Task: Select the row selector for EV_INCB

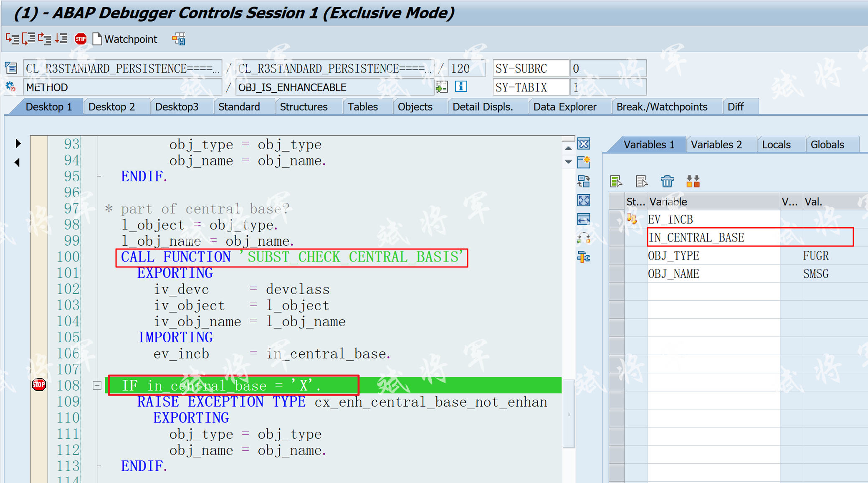Action: pyautogui.click(x=617, y=219)
